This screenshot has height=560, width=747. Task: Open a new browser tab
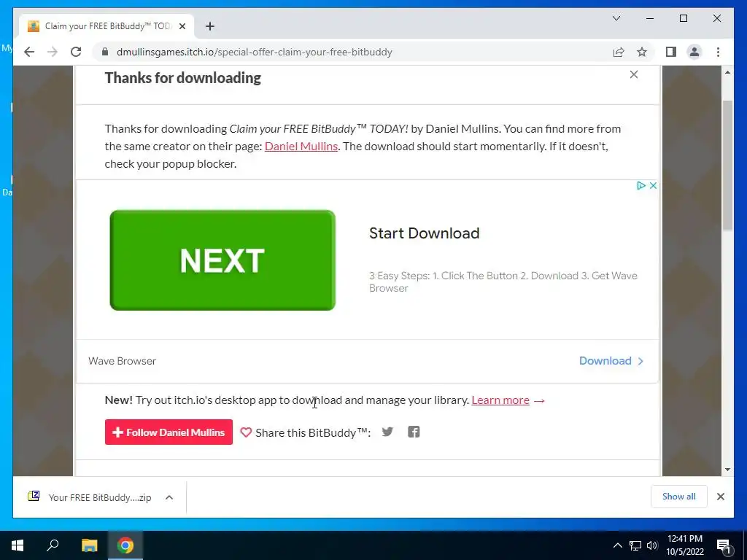click(210, 26)
